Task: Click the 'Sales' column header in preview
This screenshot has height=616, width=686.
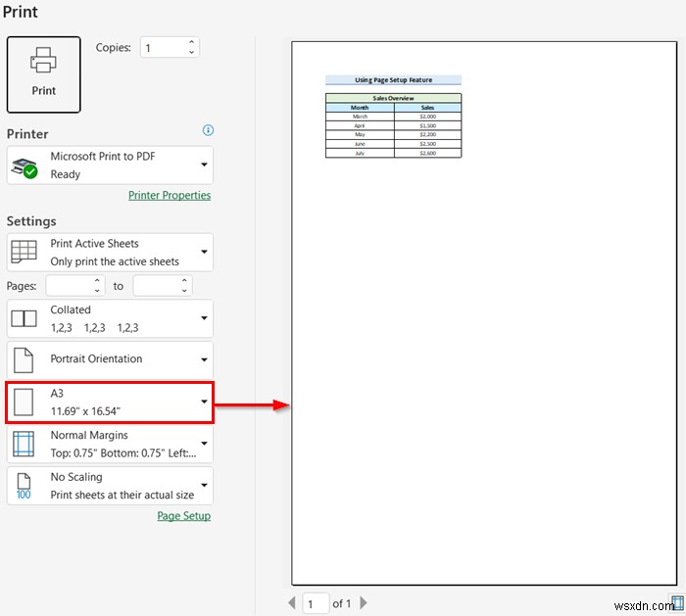Action: coord(427,108)
